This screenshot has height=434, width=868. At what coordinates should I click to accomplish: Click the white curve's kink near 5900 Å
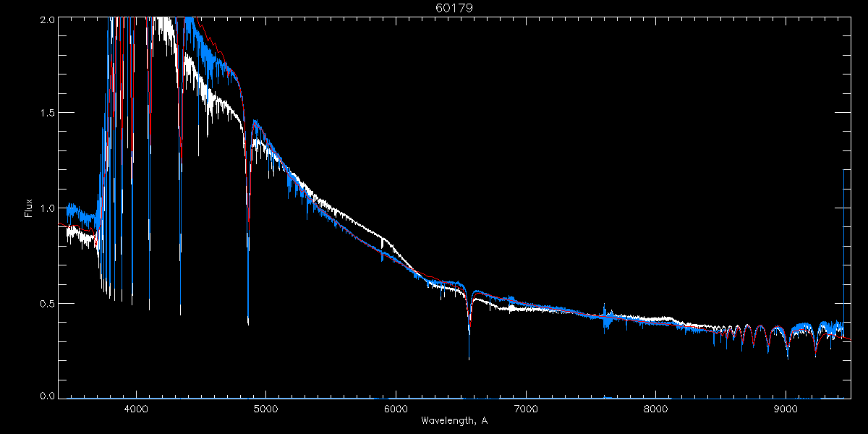point(382,239)
